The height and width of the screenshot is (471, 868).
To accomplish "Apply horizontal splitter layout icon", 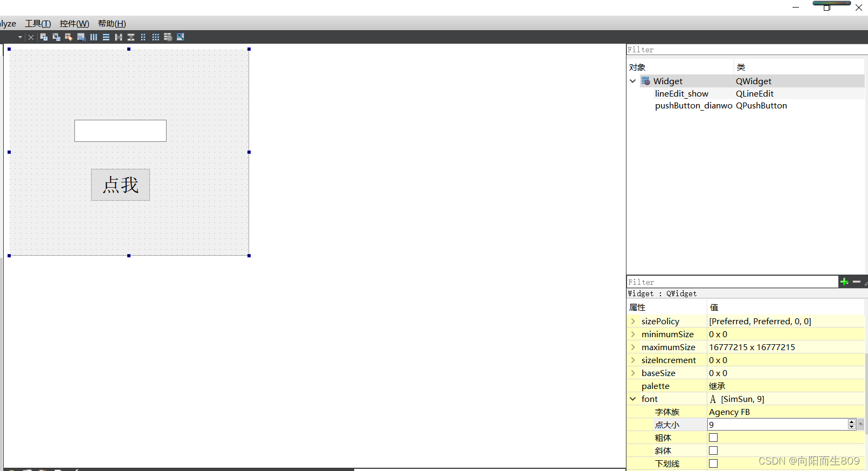I will click(x=119, y=37).
